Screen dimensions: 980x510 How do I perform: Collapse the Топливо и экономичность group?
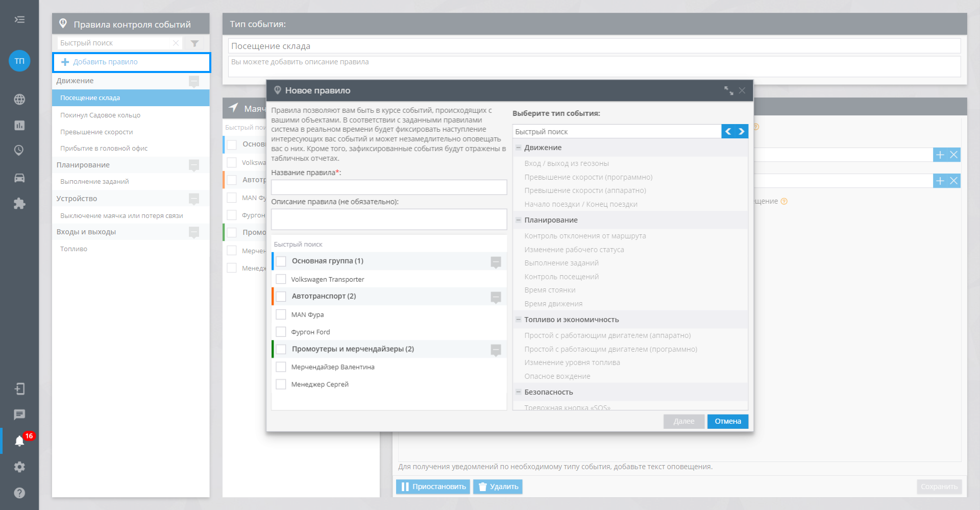tap(519, 320)
